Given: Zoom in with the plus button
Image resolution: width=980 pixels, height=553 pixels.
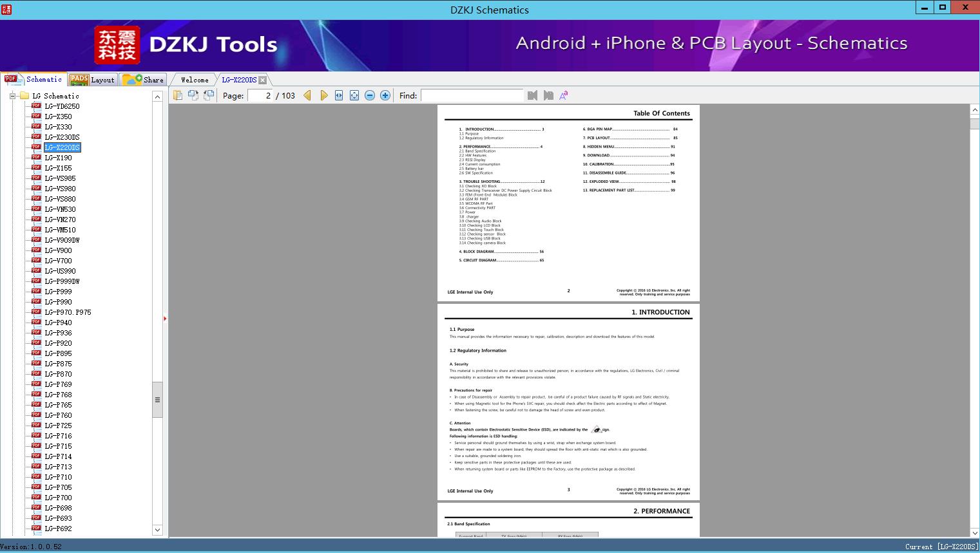Looking at the screenshot, I should pyautogui.click(x=385, y=95).
